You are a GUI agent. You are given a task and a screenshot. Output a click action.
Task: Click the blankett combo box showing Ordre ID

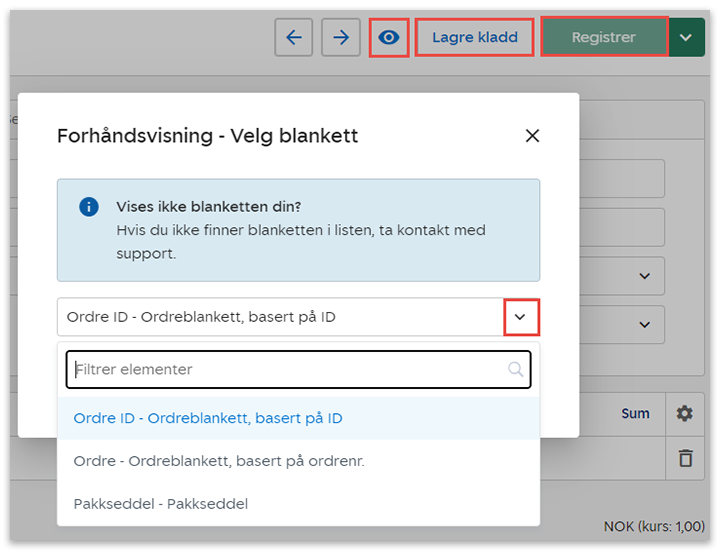coord(280,317)
